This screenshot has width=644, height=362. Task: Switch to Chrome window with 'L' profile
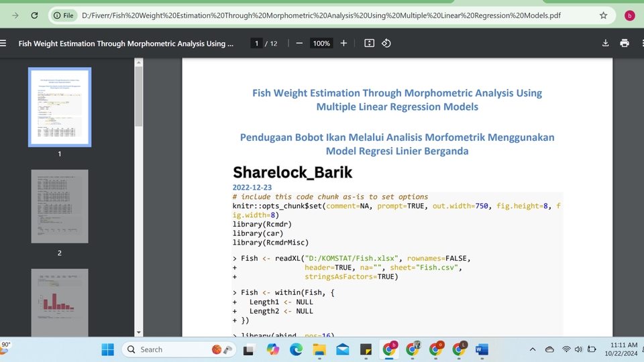(459, 349)
